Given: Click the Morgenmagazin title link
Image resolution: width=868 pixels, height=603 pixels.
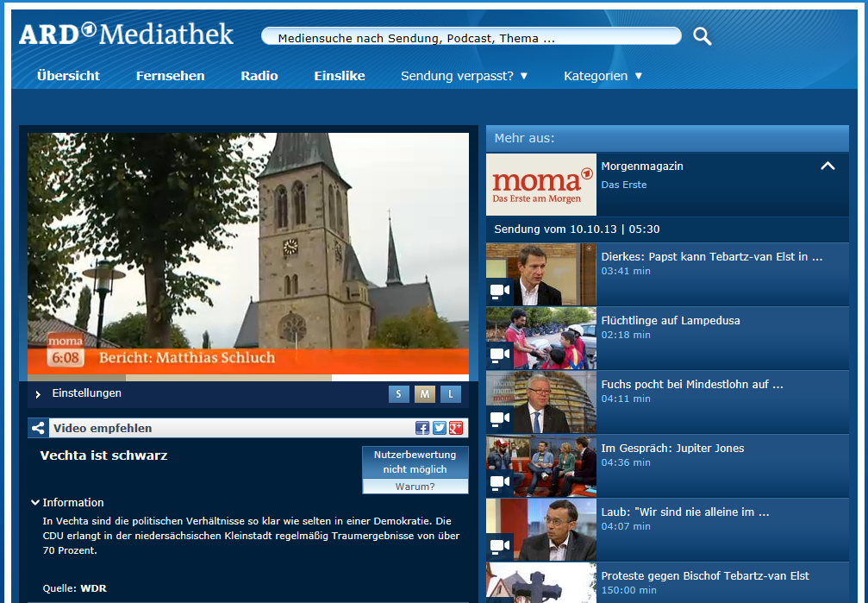Looking at the screenshot, I should (642, 166).
